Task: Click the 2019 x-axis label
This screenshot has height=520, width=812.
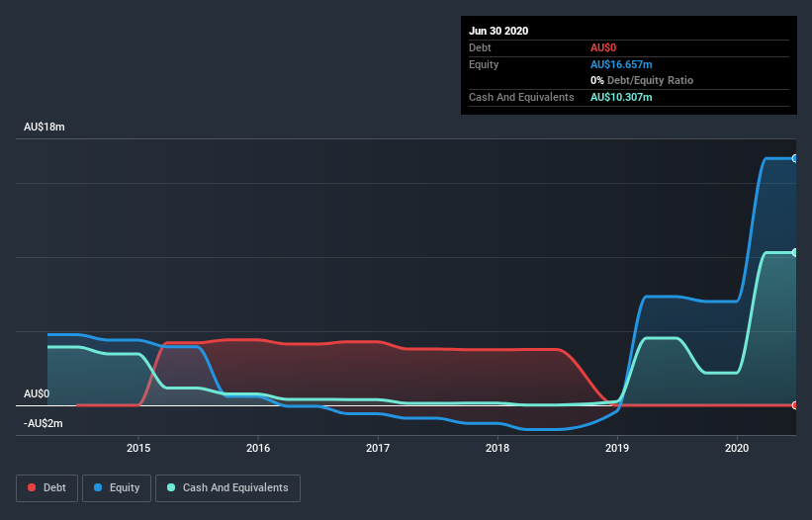Action: pyautogui.click(x=617, y=448)
